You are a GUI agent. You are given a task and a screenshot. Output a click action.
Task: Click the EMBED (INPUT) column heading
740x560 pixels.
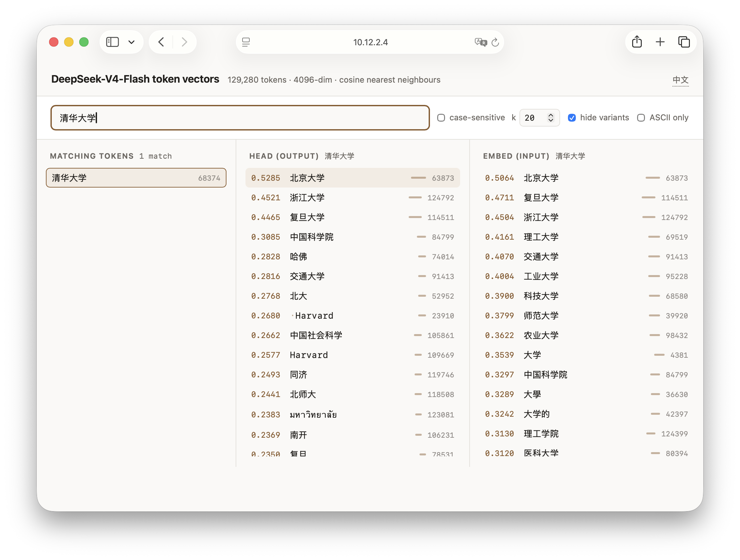pyautogui.click(x=516, y=156)
